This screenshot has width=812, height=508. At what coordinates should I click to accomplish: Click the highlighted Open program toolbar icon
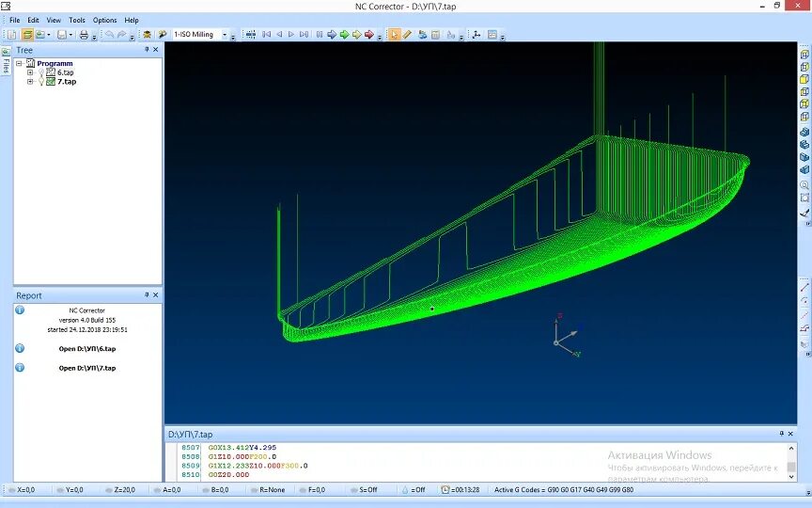click(x=27, y=35)
